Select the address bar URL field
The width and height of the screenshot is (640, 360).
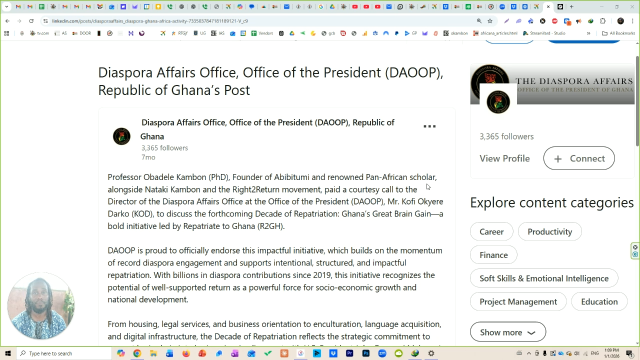point(261,21)
